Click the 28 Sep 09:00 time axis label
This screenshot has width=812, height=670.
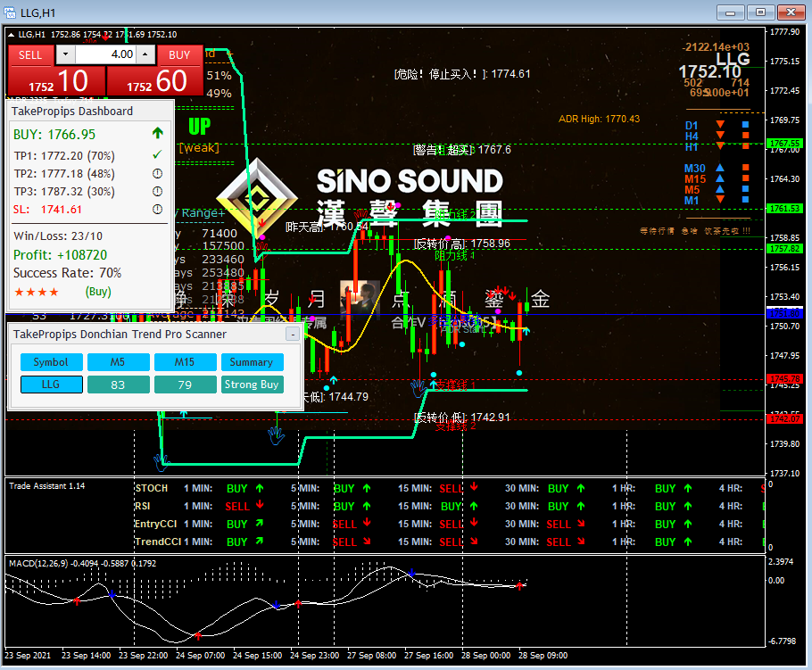point(543,656)
